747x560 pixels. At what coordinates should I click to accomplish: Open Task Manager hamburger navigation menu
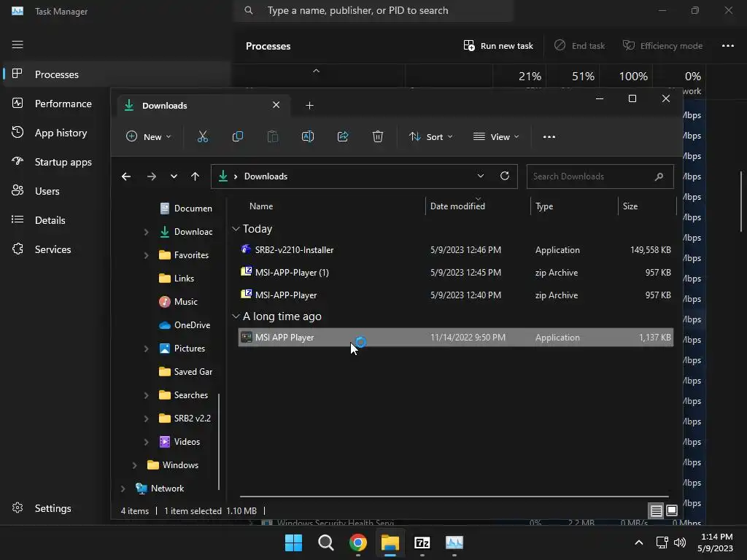[x=18, y=44]
